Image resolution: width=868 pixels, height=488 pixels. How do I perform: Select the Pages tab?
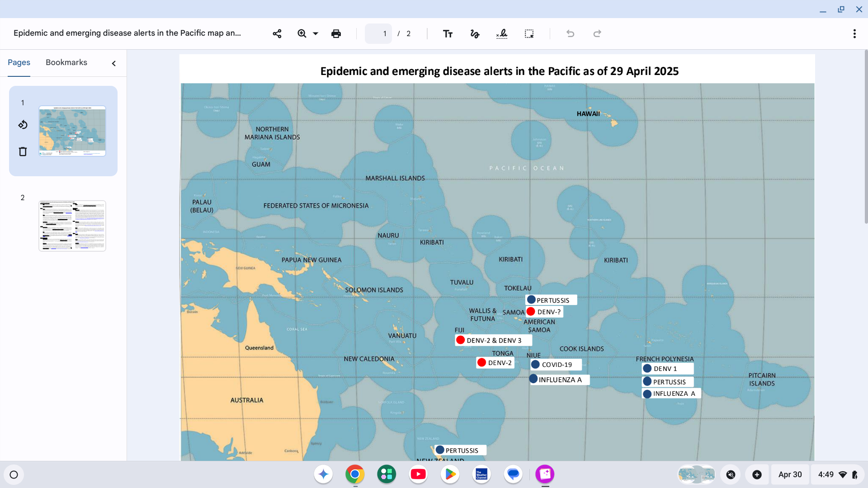tap(19, 62)
